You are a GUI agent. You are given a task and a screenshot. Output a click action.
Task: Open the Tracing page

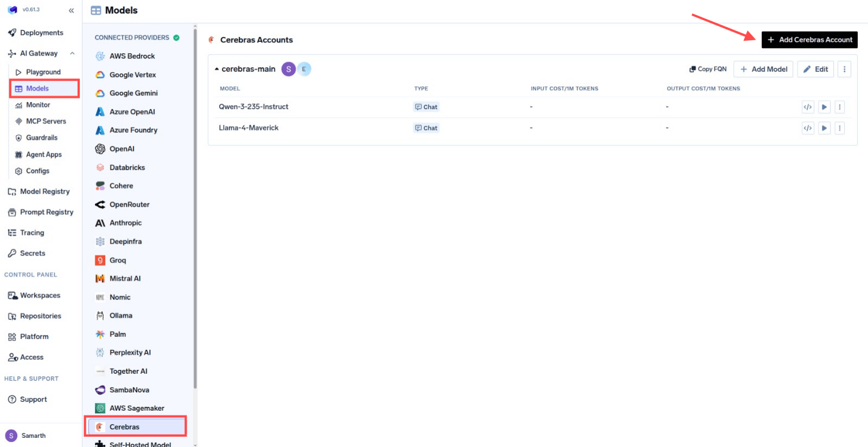point(26,233)
